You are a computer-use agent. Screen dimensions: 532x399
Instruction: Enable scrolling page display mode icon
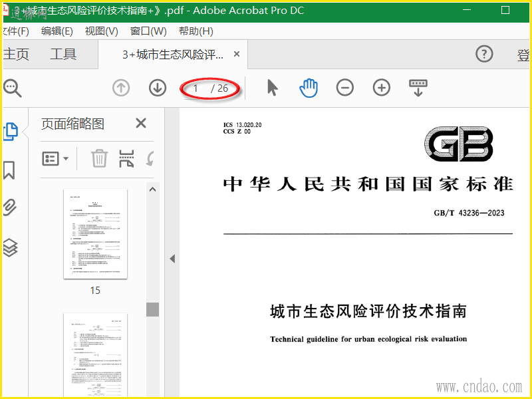point(418,88)
